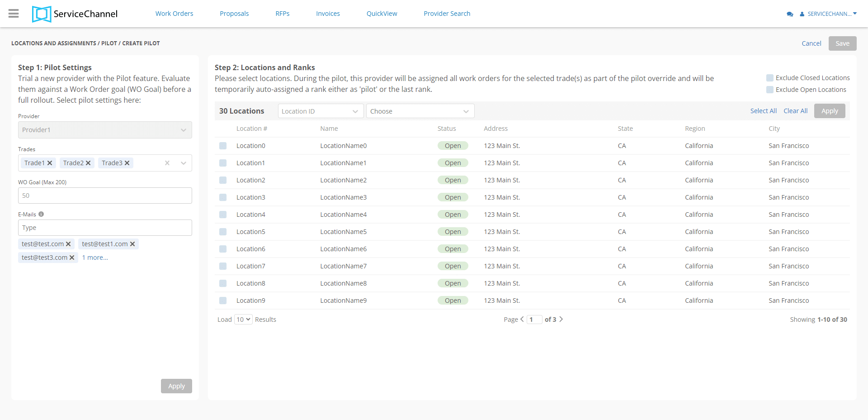Image resolution: width=868 pixels, height=420 pixels.
Task: Navigate to Provider Search
Action: pyautogui.click(x=447, y=14)
